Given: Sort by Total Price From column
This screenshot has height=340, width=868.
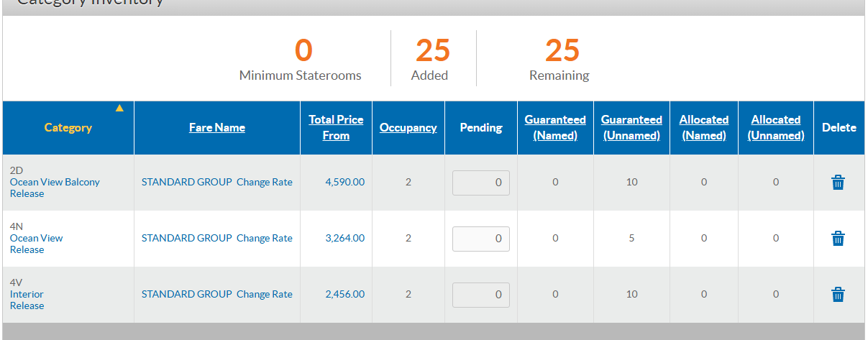Looking at the screenshot, I should click(x=336, y=127).
